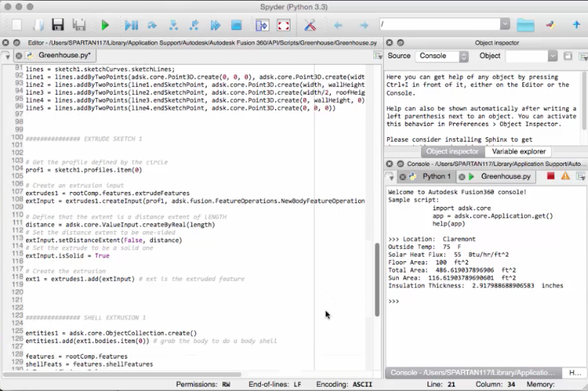The image size is (588, 391).
Task: Stop the running script with blue stop icon
Action: click(x=237, y=25)
